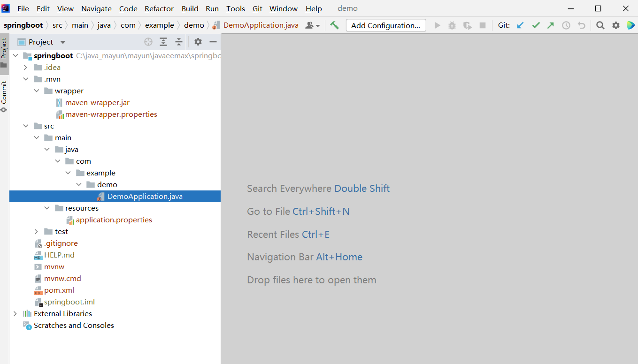Select mvnw.cmd file

pos(62,279)
